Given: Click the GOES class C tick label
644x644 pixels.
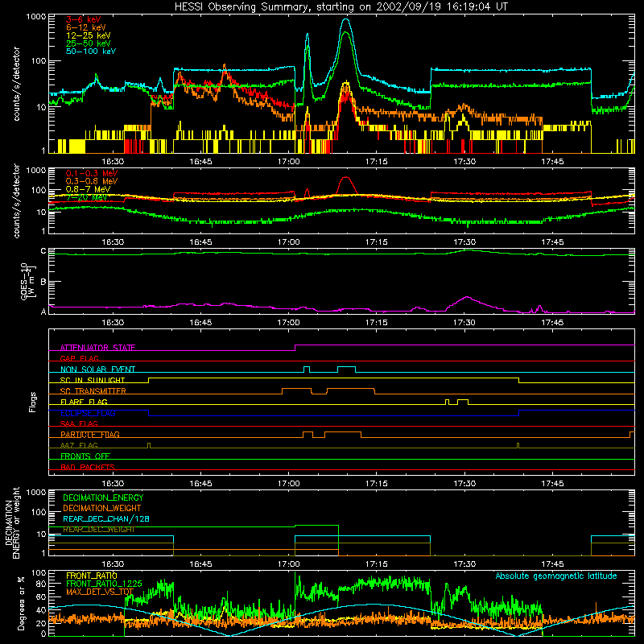Looking at the screenshot, I should (43, 251).
